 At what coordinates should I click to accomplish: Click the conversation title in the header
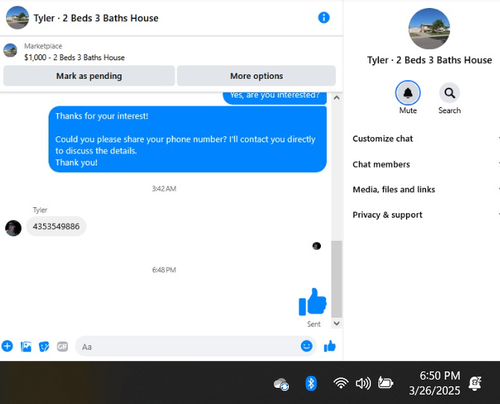[96, 18]
